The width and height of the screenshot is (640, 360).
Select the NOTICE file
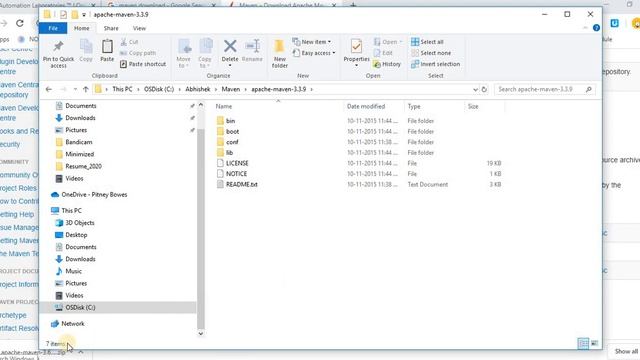pyautogui.click(x=236, y=174)
